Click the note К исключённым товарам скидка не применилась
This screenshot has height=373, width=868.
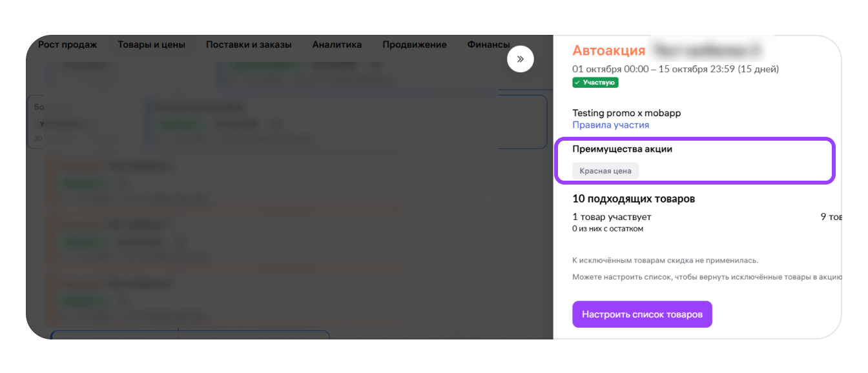pyautogui.click(x=665, y=261)
